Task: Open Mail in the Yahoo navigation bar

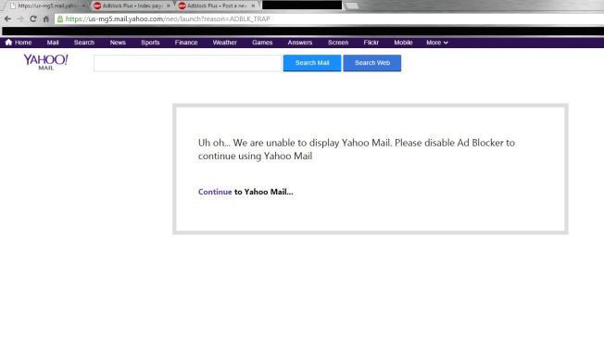Action: (53, 43)
